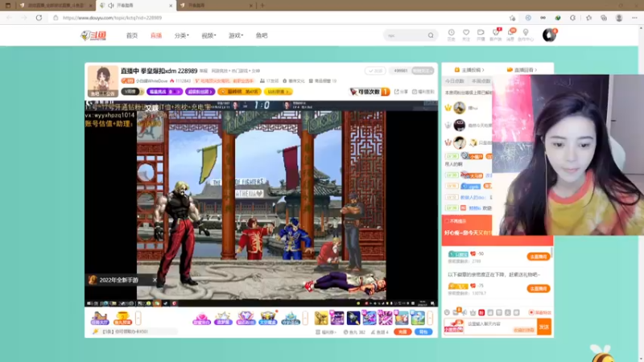Click the blue 背包 backpack button
Screen dimensions: 644x362
[x=423, y=331]
